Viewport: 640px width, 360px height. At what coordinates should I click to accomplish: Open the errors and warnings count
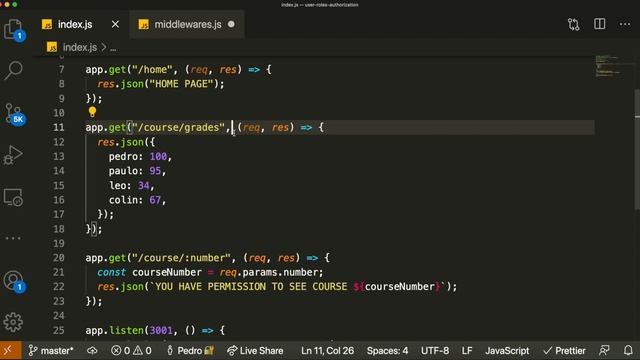(x=131, y=351)
